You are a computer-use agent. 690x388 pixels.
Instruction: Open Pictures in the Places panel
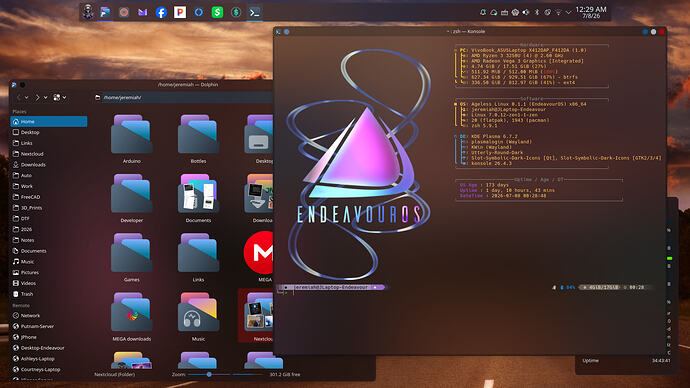click(48, 272)
